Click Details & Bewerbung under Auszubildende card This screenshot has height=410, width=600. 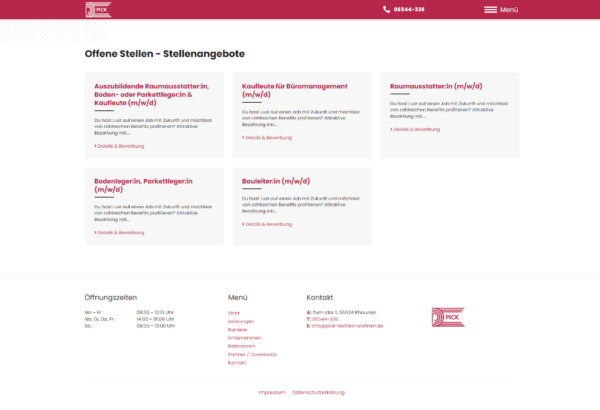click(119, 146)
